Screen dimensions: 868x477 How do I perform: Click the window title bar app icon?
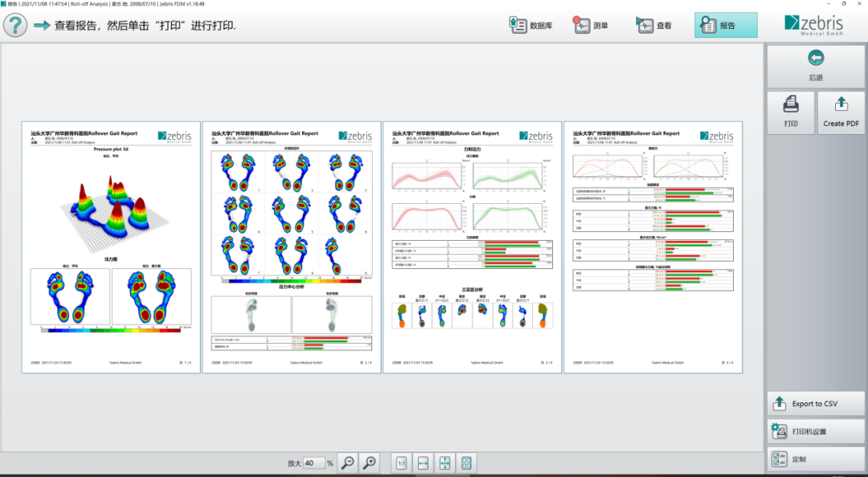[x=3, y=3]
